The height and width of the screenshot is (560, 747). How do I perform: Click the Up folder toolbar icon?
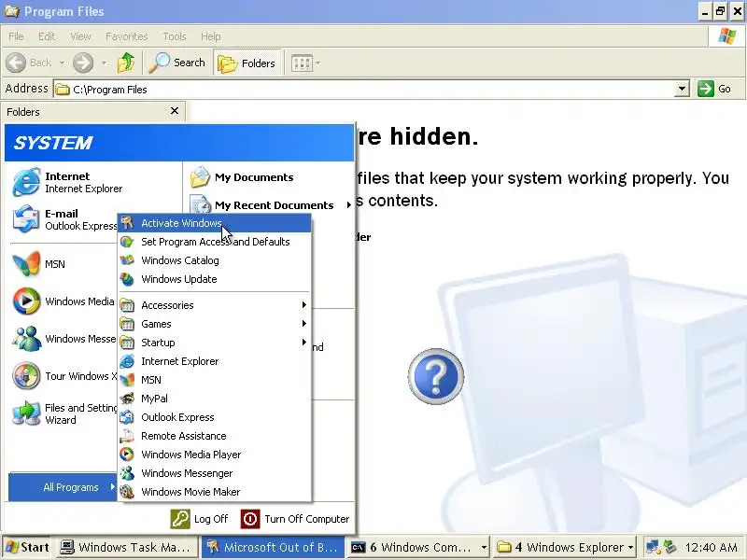coord(126,63)
